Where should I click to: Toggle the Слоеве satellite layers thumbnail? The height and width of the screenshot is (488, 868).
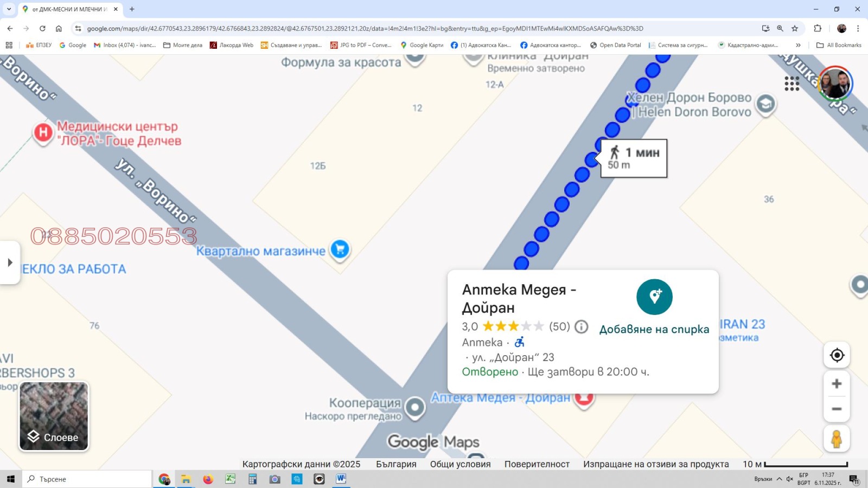tap(54, 416)
